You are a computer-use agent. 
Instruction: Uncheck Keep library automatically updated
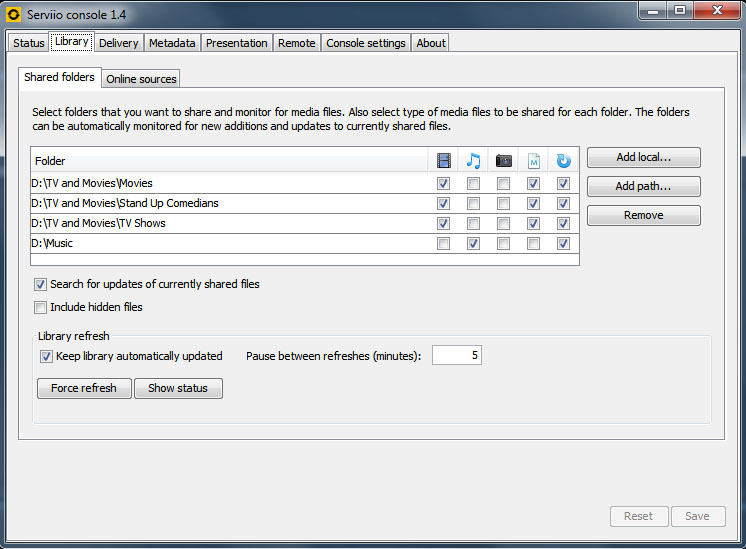46,356
